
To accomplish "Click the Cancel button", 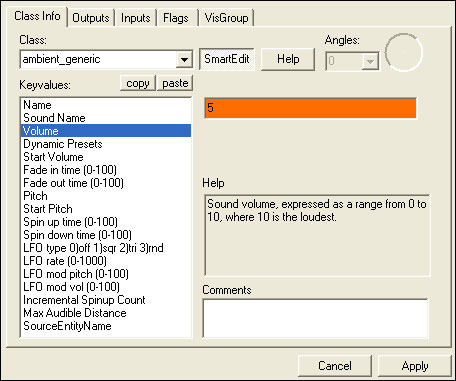I will click(x=335, y=366).
